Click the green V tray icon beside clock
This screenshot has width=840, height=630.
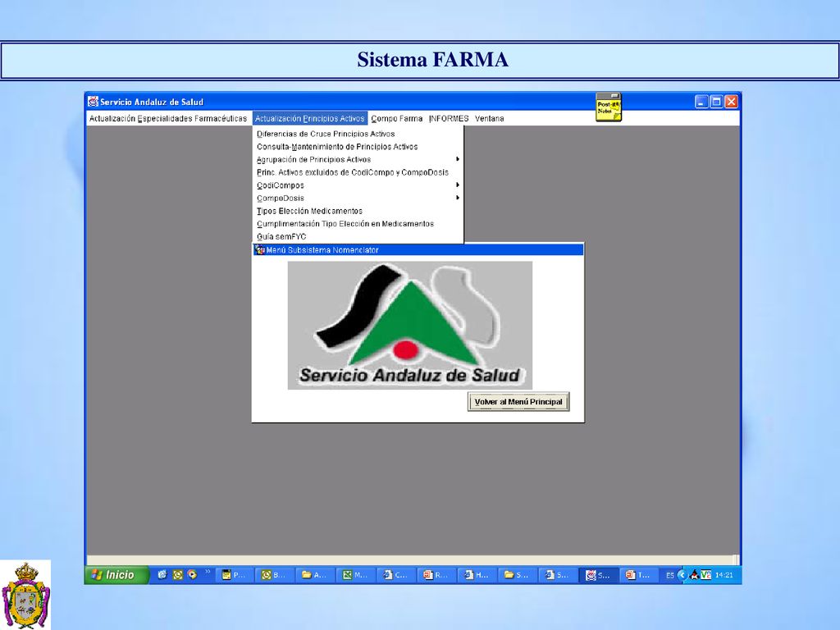705,575
